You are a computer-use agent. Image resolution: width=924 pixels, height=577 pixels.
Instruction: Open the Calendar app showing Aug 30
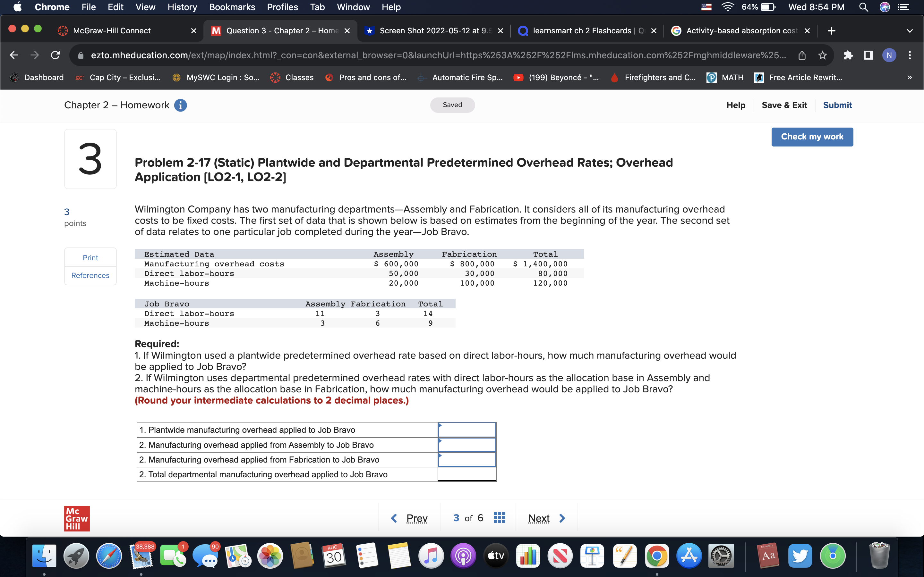coord(334,556)
